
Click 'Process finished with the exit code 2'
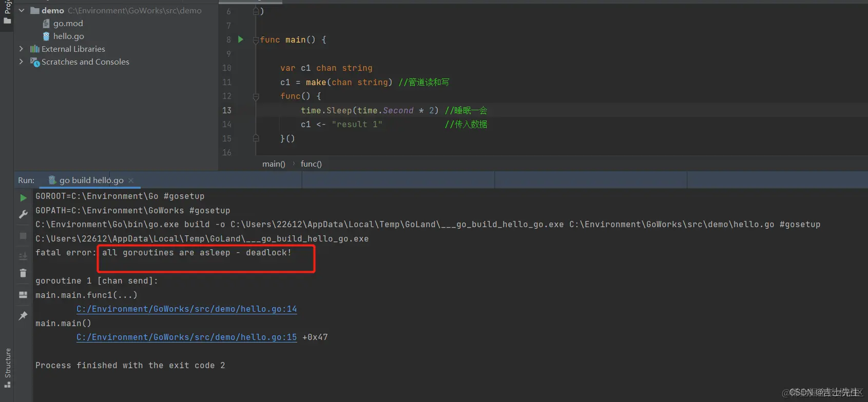(130, 366)
